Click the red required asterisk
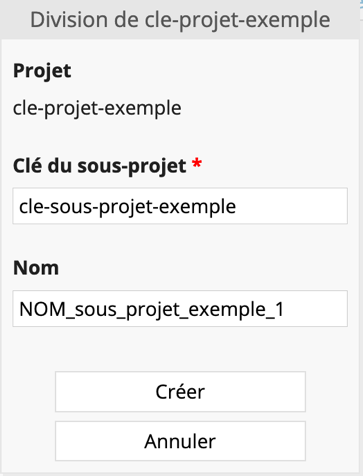363x476 pixels. point(197,163)
